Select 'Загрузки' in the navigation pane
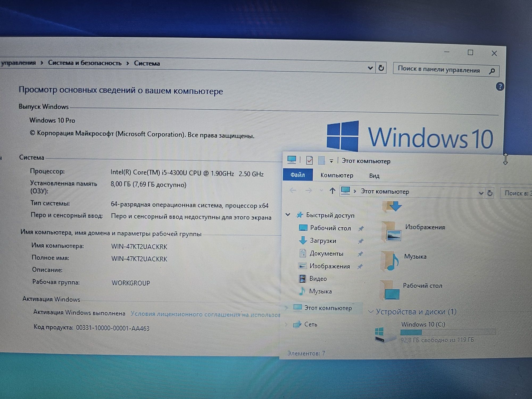This screenshot has height=399, width=532. pos(323,241)
